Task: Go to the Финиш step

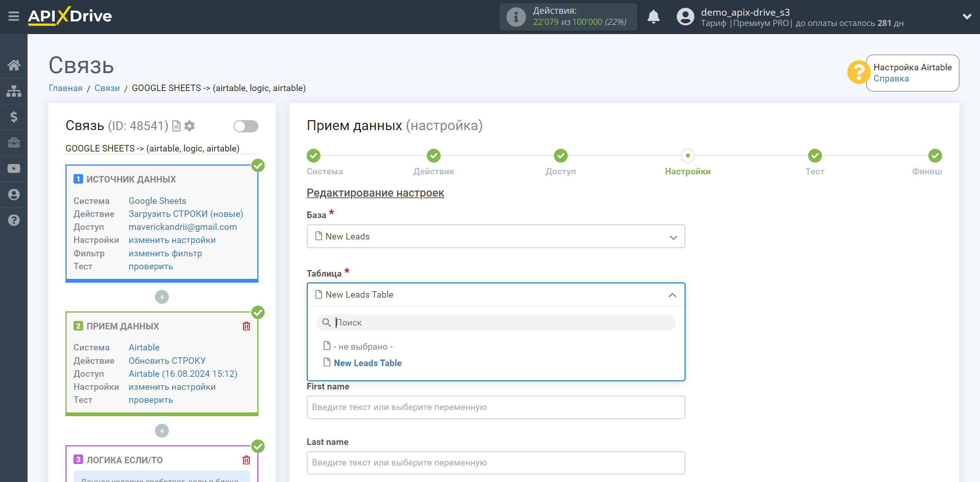Action: click(x=935, y=156)
